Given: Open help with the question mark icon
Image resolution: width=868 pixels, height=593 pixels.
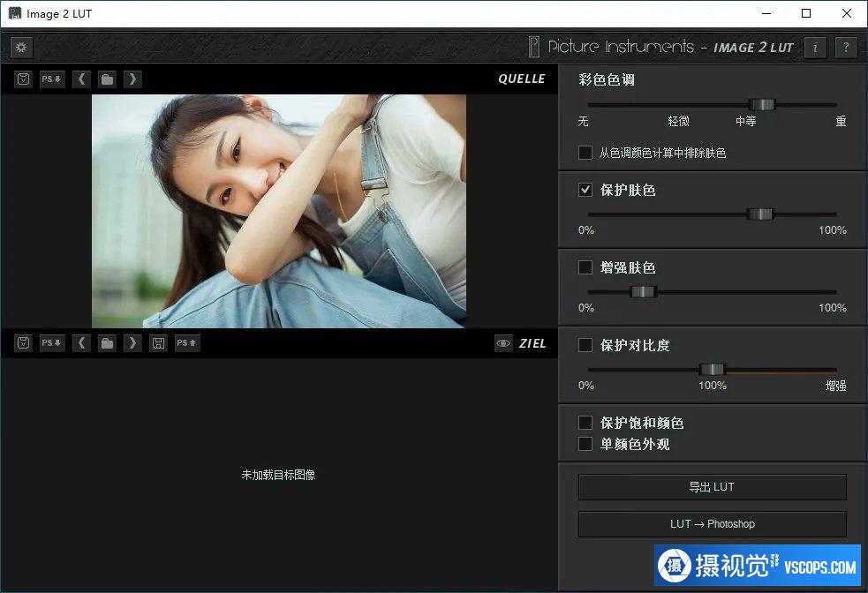Looking at the screenshot, I should (846, 48).
